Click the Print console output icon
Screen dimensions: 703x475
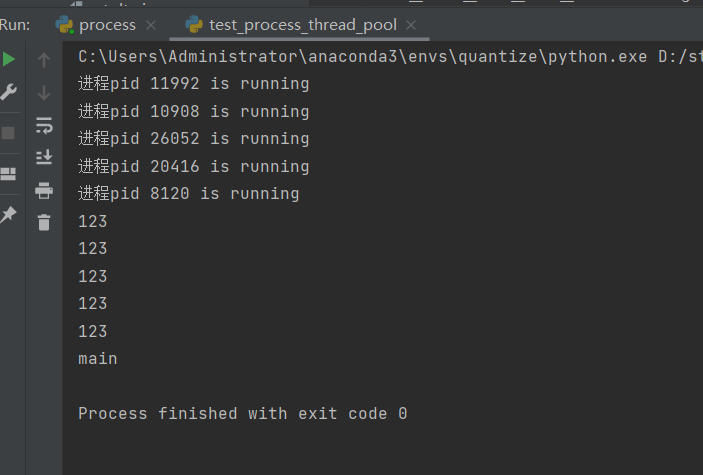coord(44,190)
